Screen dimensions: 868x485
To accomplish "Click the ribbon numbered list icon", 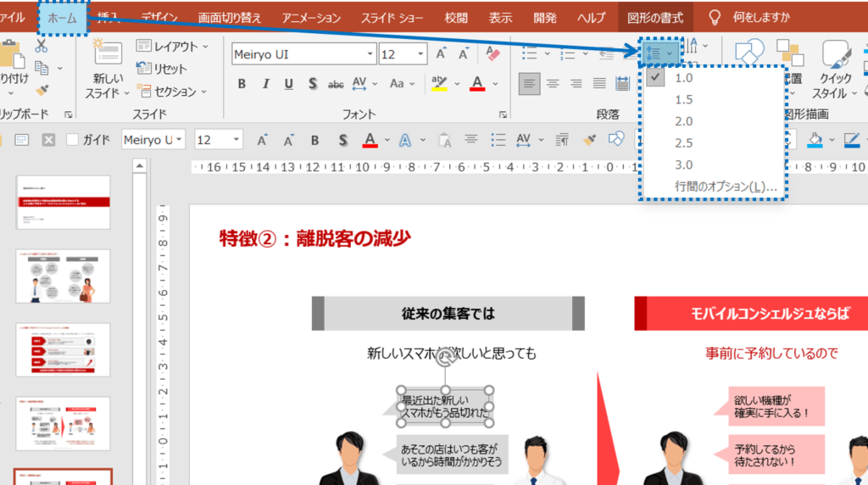I will click(567, 54).
